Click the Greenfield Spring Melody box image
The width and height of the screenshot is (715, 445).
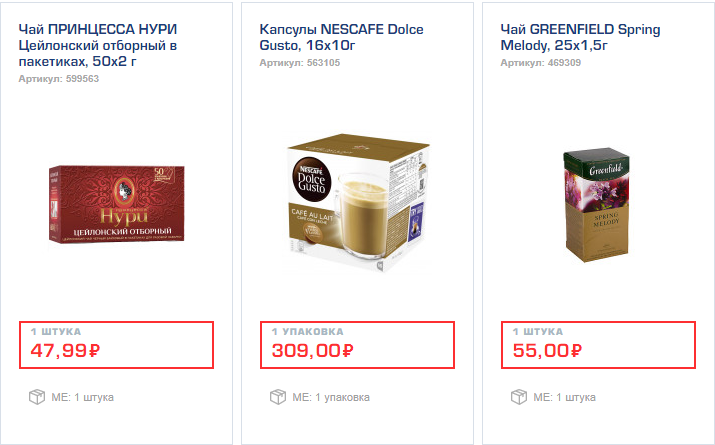pos(596,205)
